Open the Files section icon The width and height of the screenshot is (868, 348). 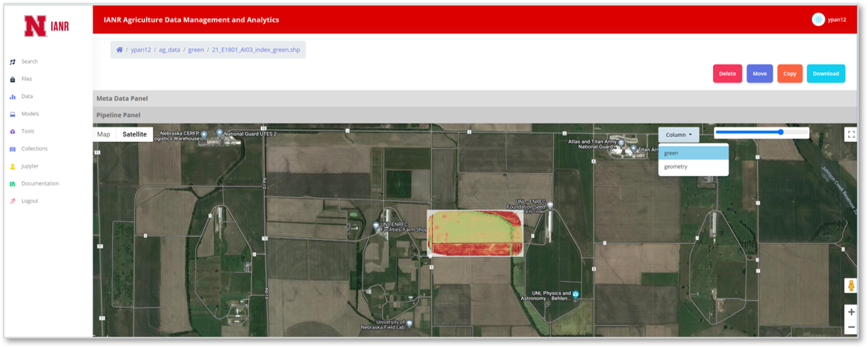tap(12, 80)
